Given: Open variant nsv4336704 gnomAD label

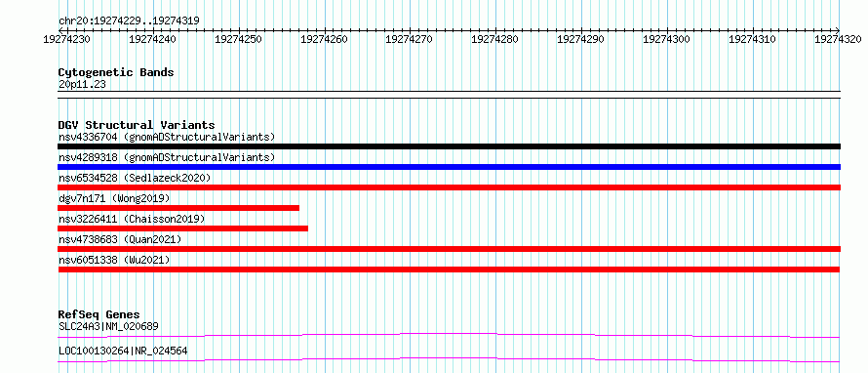Looking at the screenshot, I should 167,137.
